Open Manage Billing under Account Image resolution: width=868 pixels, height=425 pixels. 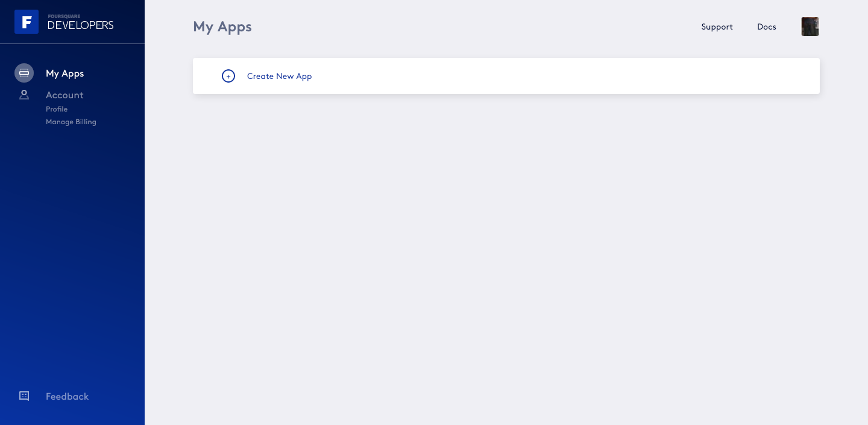coord(71,122)
